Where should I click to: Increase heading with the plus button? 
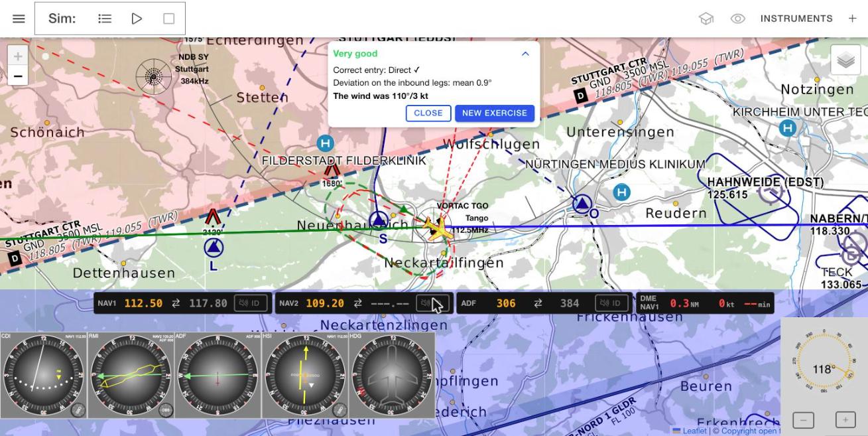coord(845,419)
